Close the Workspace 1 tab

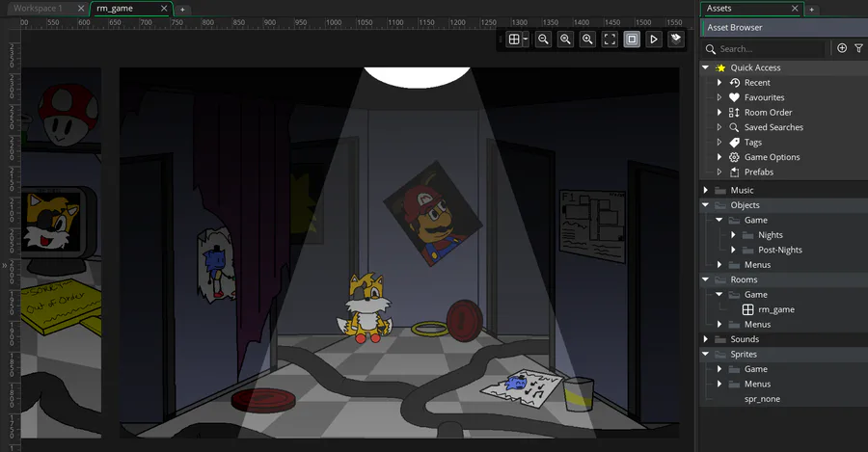(x=81, y=9)
